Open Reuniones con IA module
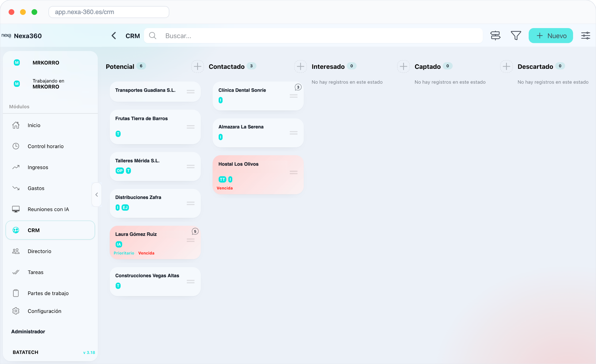 (50, 209)
